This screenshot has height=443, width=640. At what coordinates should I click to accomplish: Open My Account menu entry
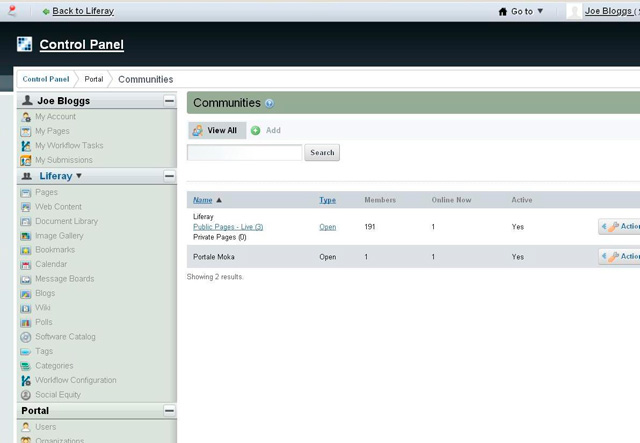56,117
